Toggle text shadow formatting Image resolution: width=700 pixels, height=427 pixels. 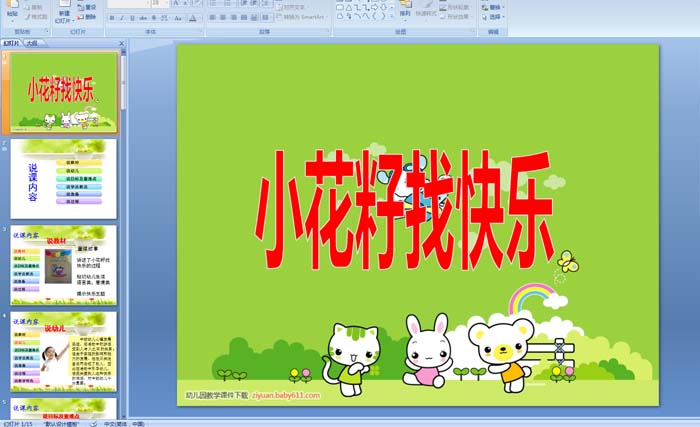(x=154, y=18)
